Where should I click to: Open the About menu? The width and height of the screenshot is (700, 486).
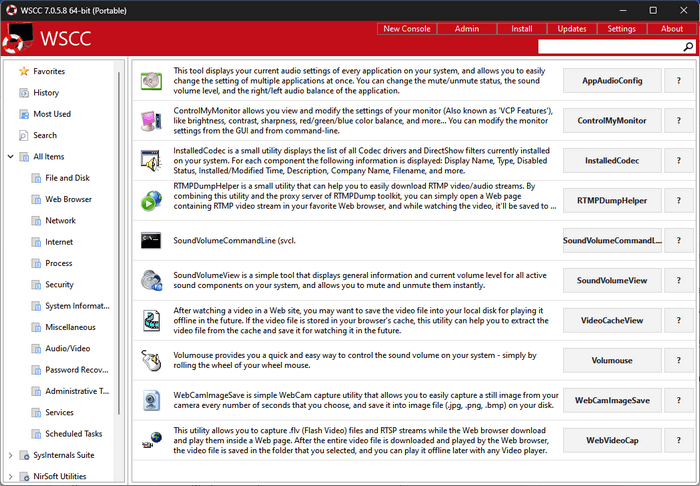coord(672,29)
